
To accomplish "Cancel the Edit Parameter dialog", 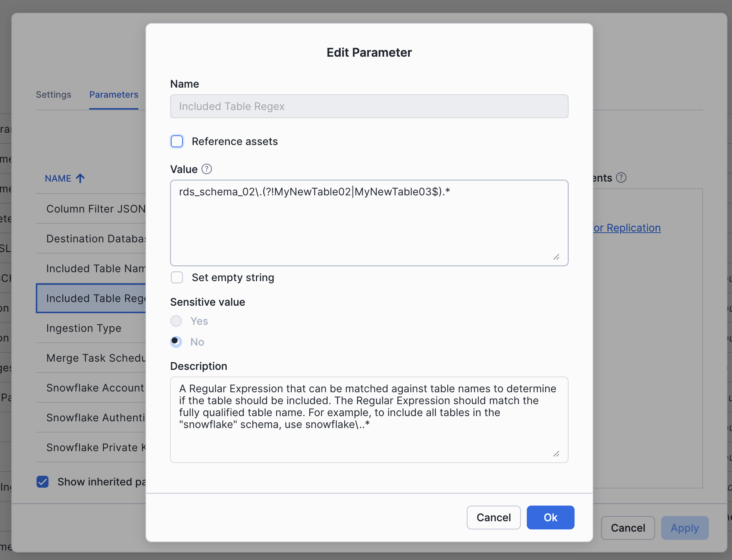I will (493, 517).
